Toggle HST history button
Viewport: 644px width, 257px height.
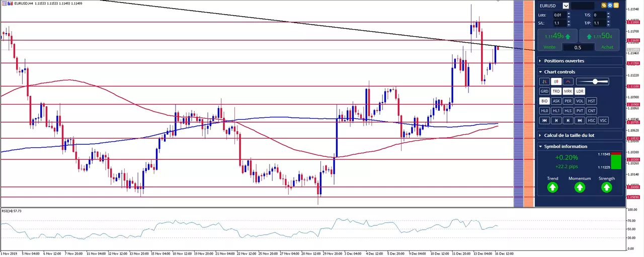592,101
